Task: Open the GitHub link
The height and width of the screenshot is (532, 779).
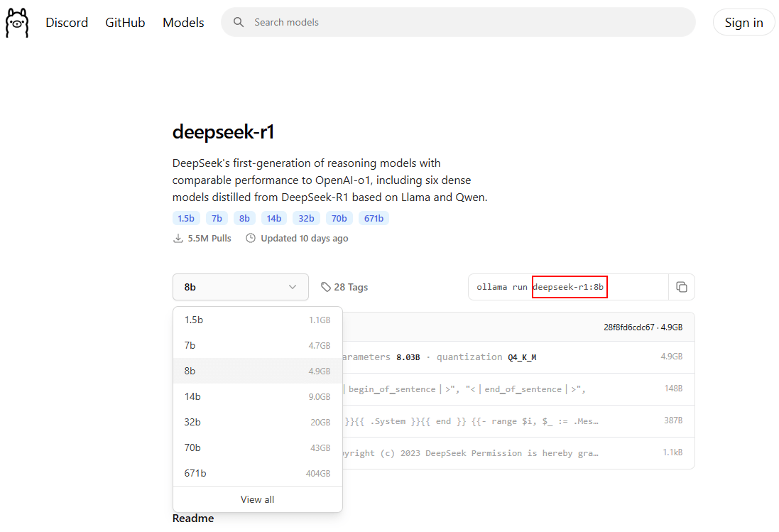Action: [x=125, y=23]
